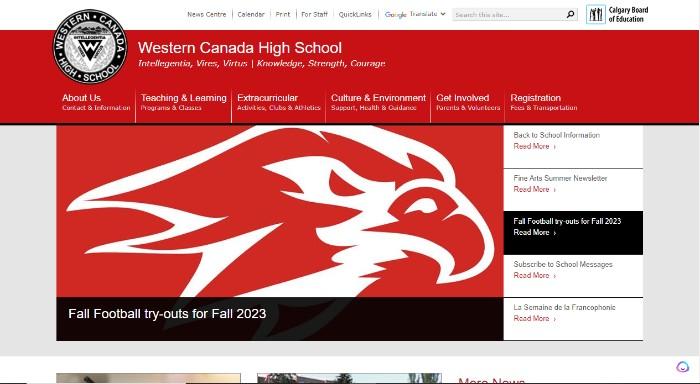700x384 pixels.
Task: Click the search magnifier icon
Action: 570,14
